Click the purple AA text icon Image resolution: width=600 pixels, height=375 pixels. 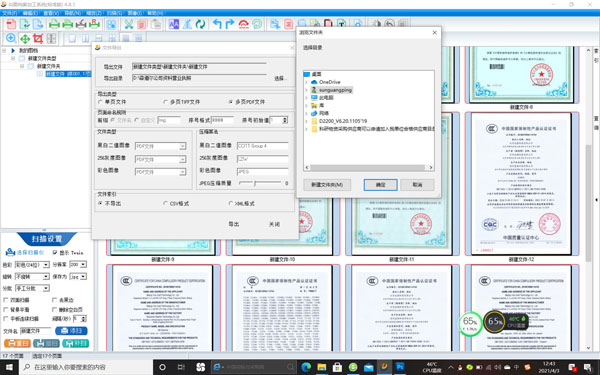[x=173, y=24]
